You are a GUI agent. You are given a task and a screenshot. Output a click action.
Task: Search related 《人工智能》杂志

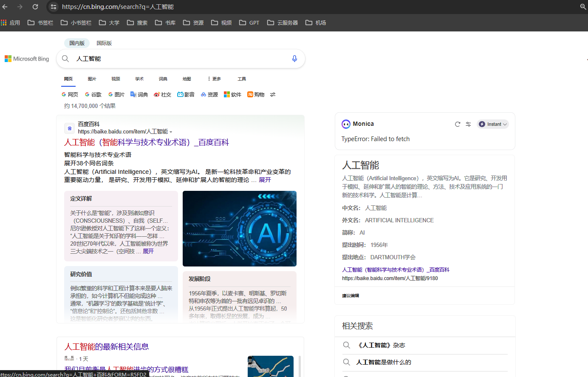click(x=382, y=345)
